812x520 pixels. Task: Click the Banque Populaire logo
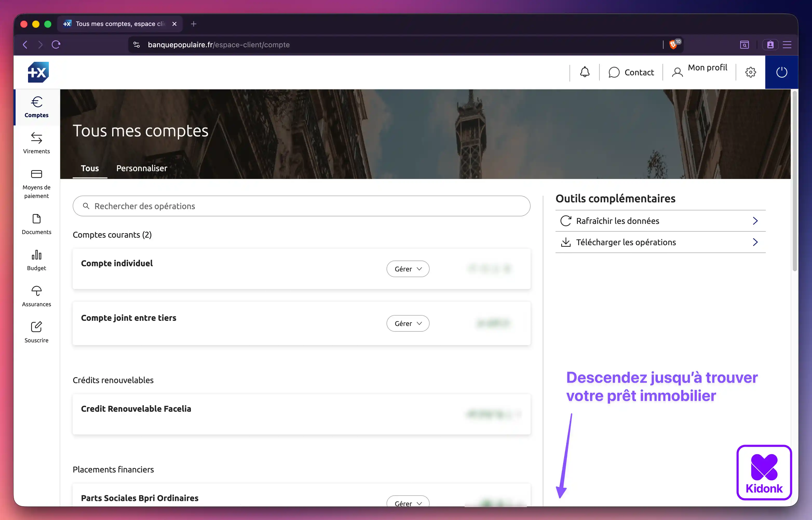point(38,72)
